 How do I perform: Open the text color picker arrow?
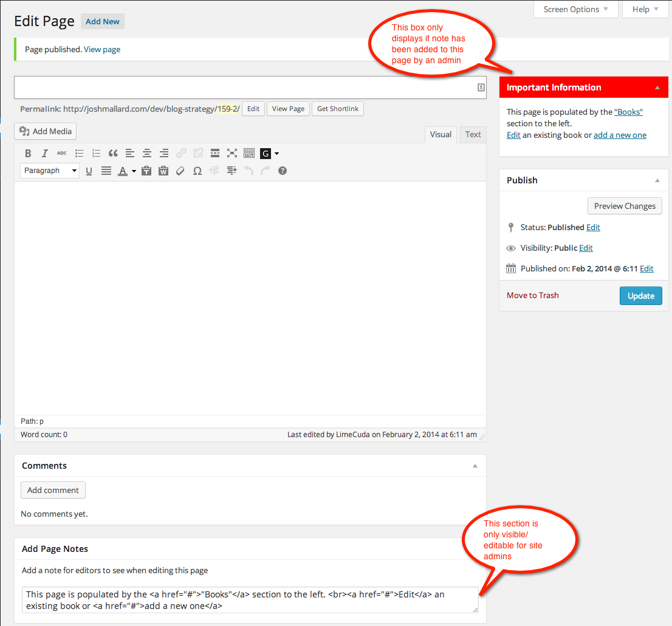coord(134,171)
